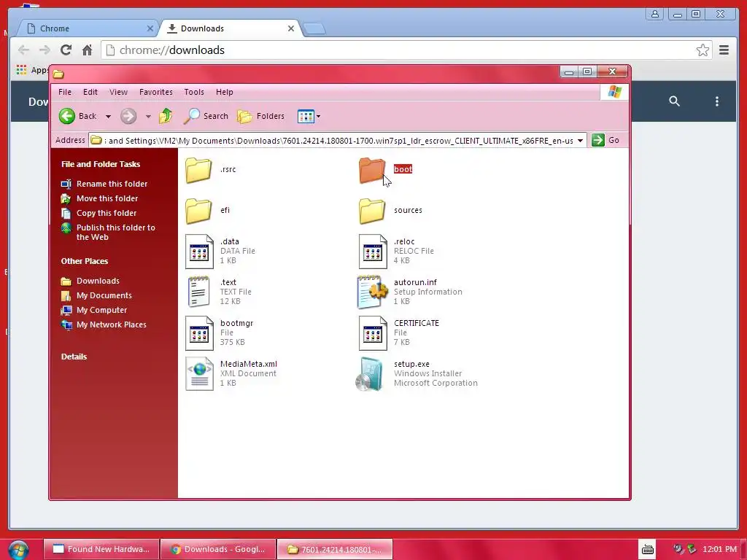Image resolution: width=747 pixels, height=560 pixels.
Task: Open the Favorites menu
Action: tap(156, 92)
